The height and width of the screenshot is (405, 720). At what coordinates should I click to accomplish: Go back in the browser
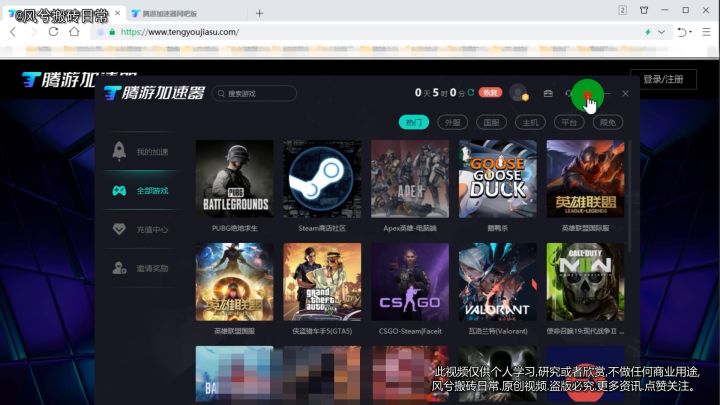pos(13,32)
